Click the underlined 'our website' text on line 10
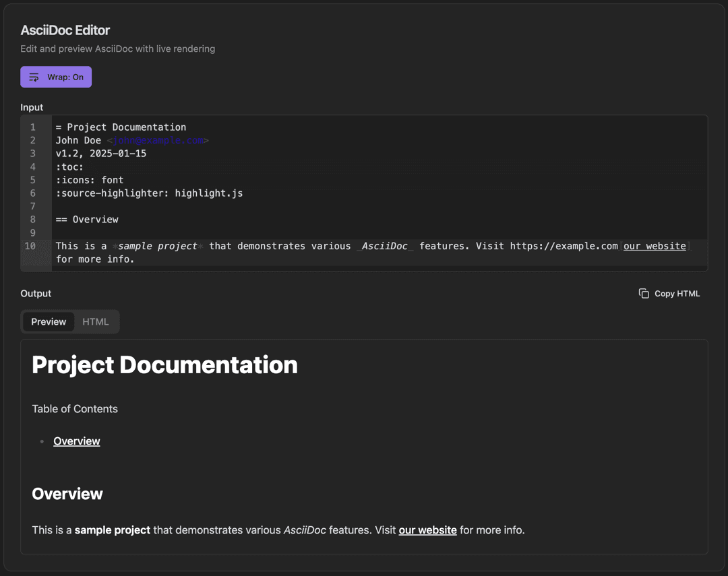 tap(654, 246)
